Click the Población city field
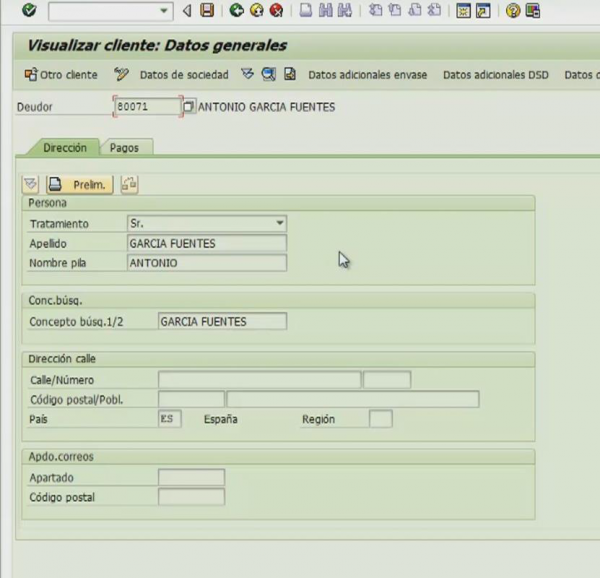The width and height of the screenshot is (600, 578). pyautogui.click(x=353, y=399)
